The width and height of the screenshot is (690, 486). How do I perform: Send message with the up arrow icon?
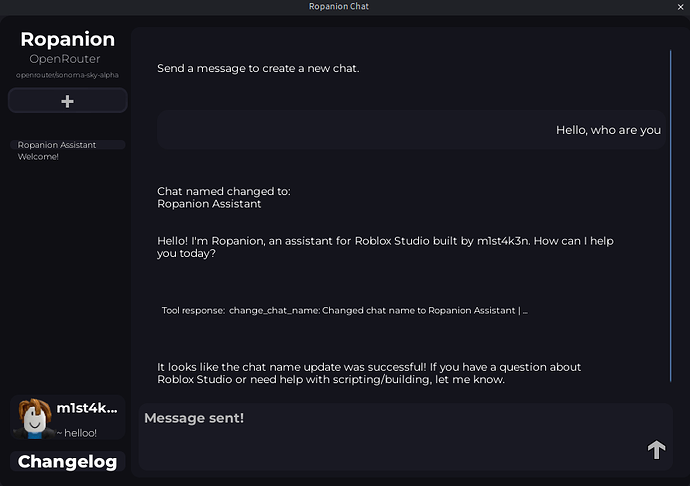pos(656,450)
